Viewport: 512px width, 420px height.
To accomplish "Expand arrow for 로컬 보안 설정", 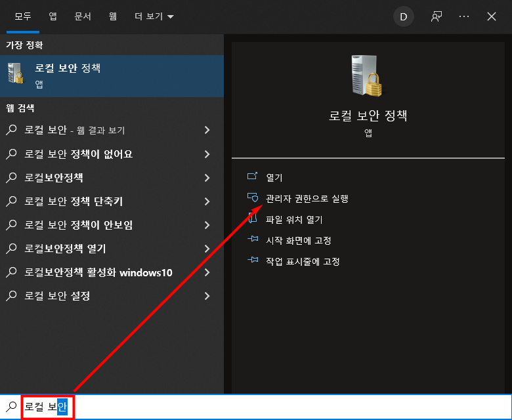I will coord(207,296).
